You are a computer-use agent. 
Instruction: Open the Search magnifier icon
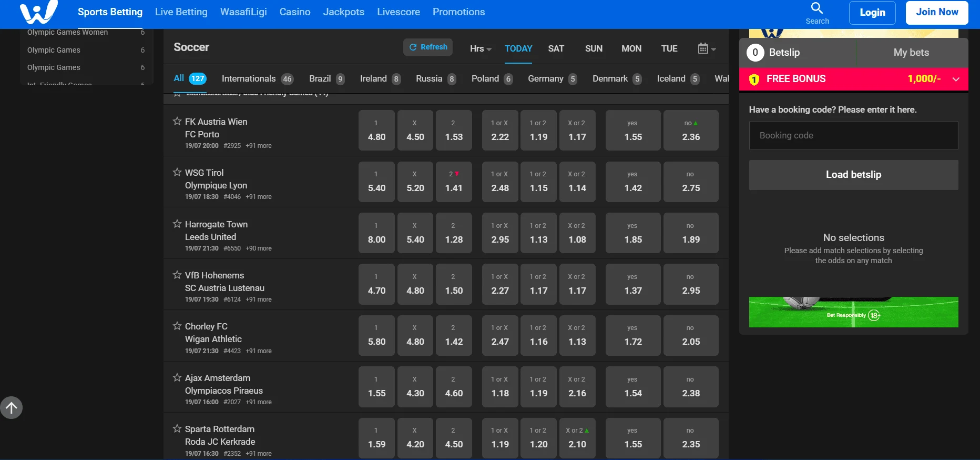(x=816, y=8)
